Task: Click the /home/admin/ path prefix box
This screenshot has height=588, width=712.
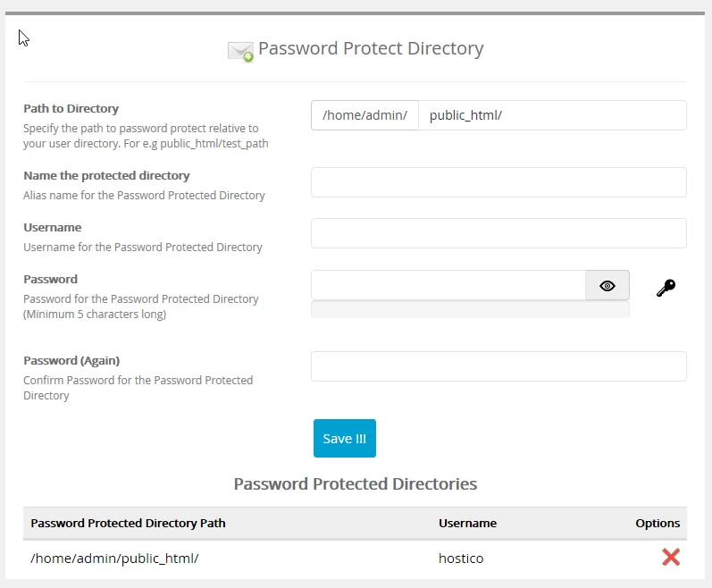Action: point(364,115)
